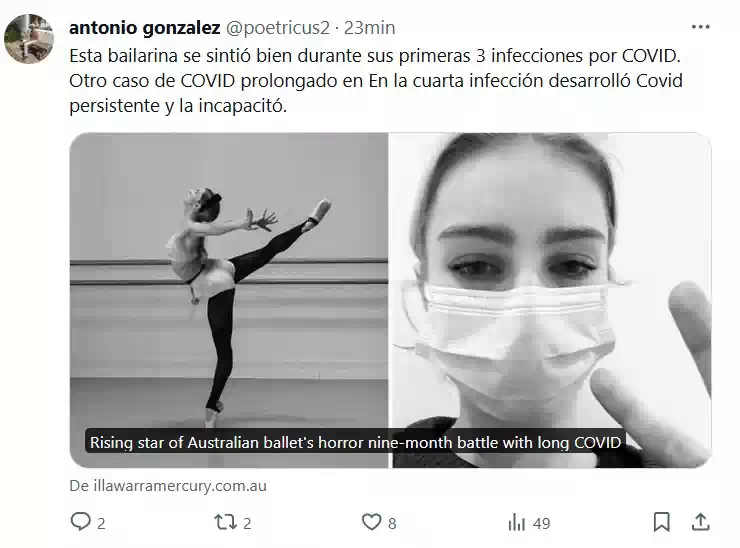This screenshot has width=740, height=548.
Task: Click the 23min timestamp
Action: (x=369, y=28)
